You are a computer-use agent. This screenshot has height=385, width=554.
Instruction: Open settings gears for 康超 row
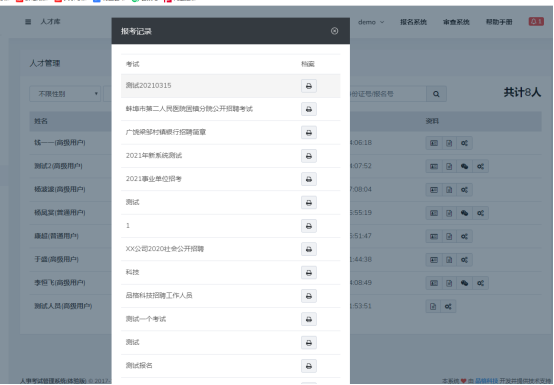[x=464, y=236]
